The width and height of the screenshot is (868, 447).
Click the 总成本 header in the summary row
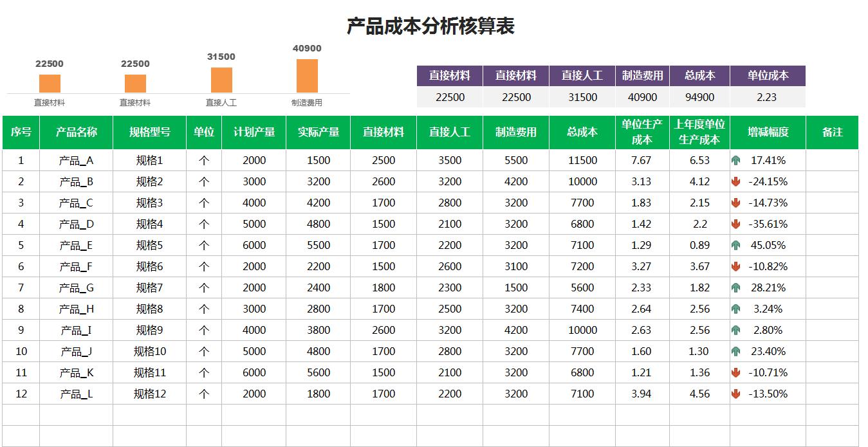[x=699, y=75]
